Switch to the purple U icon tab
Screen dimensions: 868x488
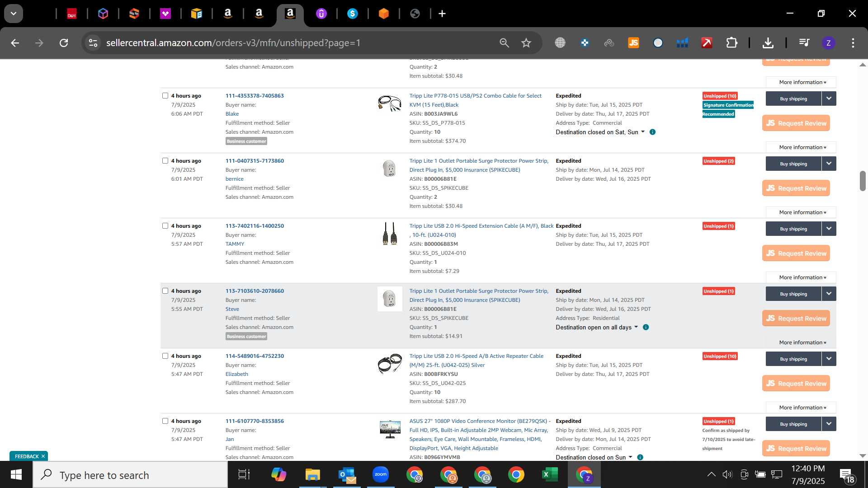321,14
